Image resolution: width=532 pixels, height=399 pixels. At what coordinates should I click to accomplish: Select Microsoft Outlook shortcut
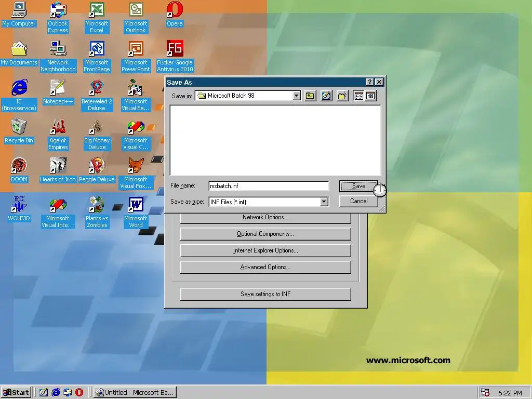(136, 18)
